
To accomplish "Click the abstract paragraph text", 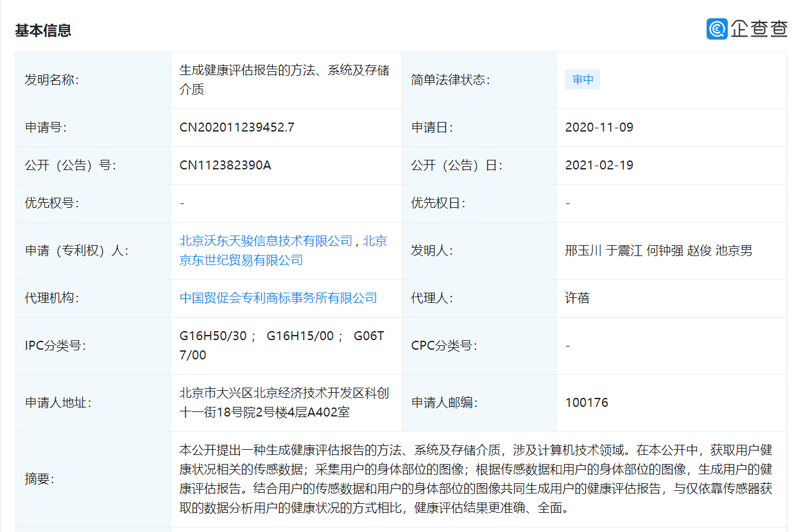I will click(x=476, y=479).
